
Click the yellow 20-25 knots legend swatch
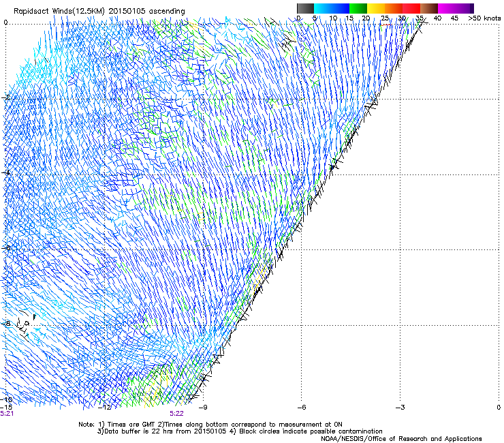pos(376,8)
